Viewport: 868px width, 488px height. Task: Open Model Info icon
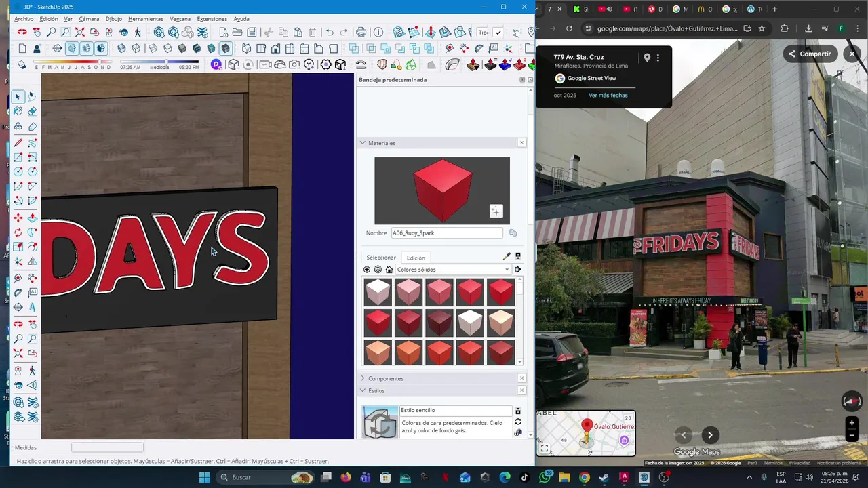[x=378, y=32]
